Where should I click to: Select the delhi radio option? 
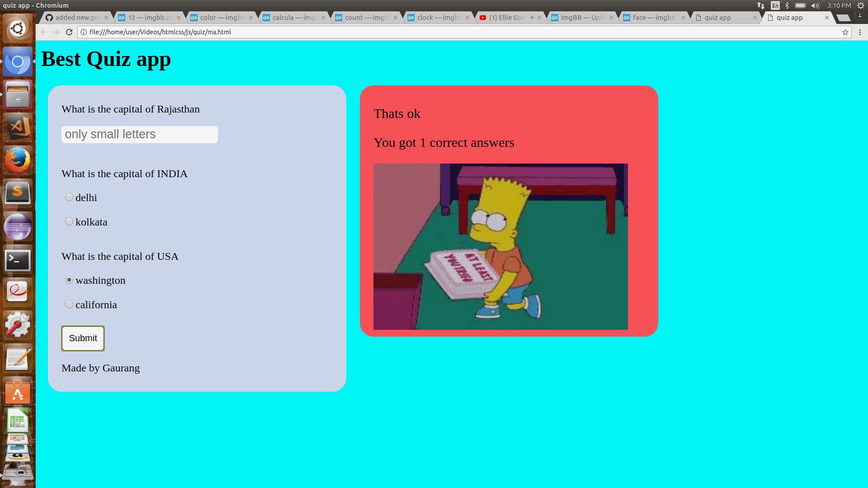(x=69, y=197)
